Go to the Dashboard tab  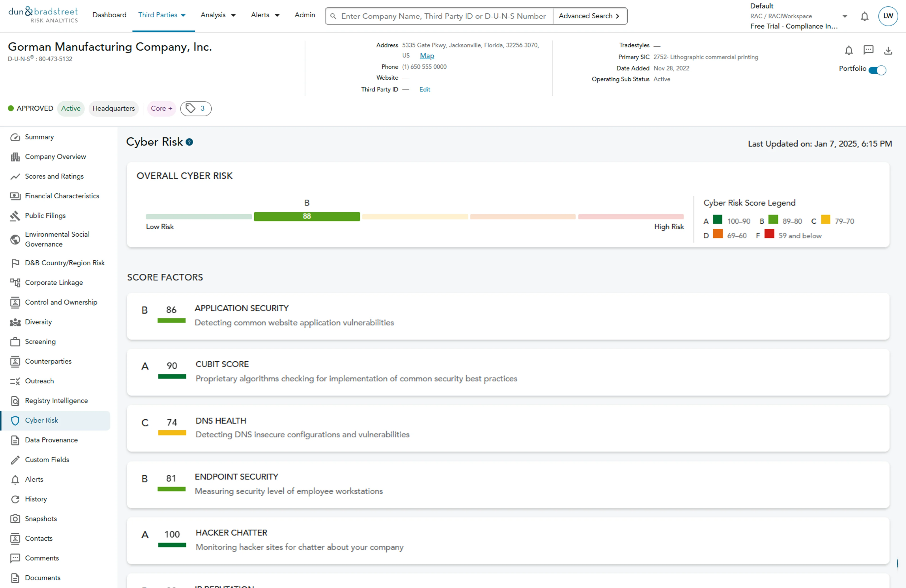[109, 15]
